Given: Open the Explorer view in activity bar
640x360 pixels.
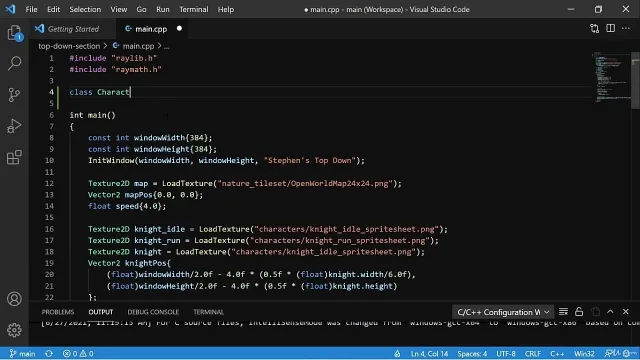Looking at the screenshot, I should point(14,33).
